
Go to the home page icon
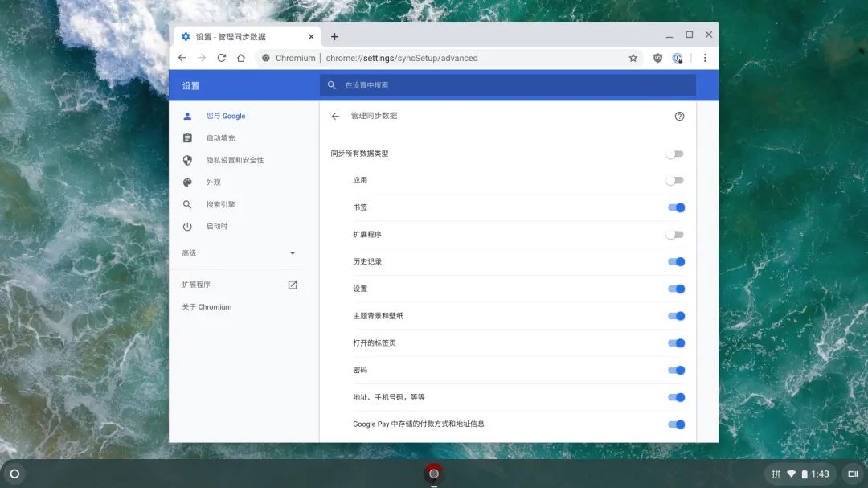[x=241, y=58]
